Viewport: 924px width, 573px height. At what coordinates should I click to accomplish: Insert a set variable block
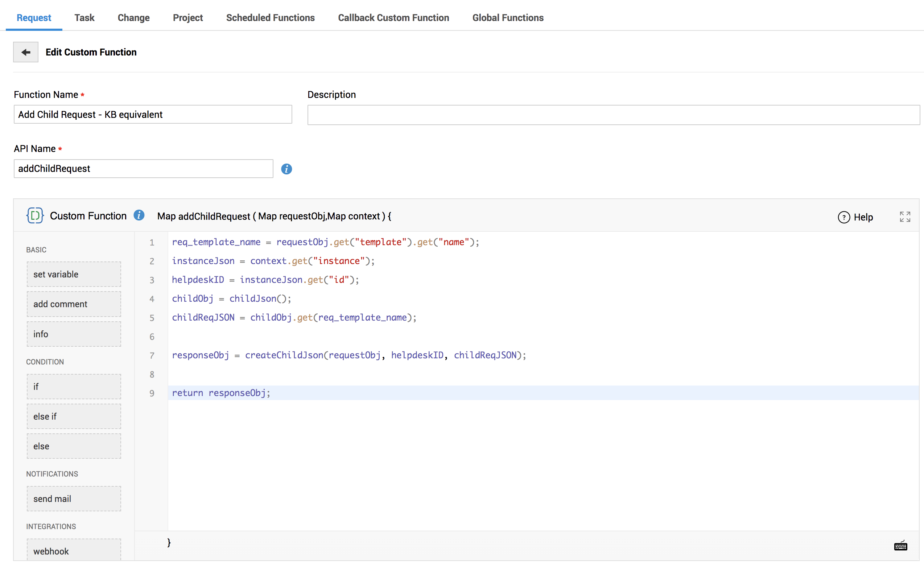point(74,274)
